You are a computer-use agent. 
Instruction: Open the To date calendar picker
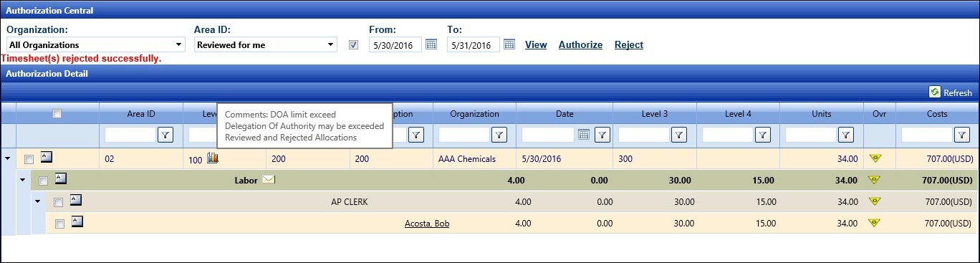pyautogui.click(x=509, y=44)
